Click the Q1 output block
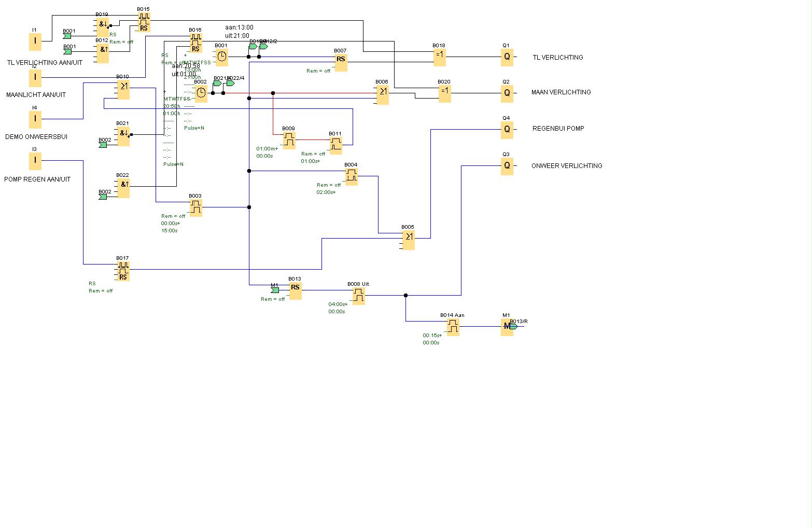Viewport: 812px width, 528px height. click(507, 57)
